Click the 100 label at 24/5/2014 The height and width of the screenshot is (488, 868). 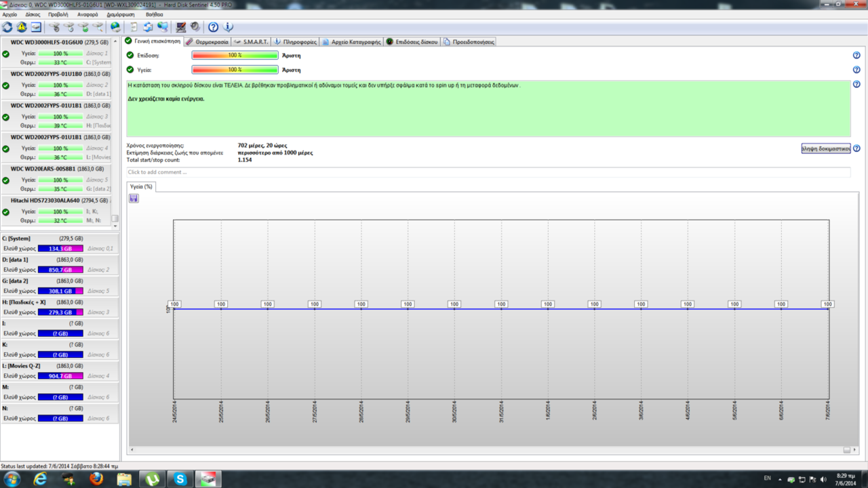click(175, 304)
